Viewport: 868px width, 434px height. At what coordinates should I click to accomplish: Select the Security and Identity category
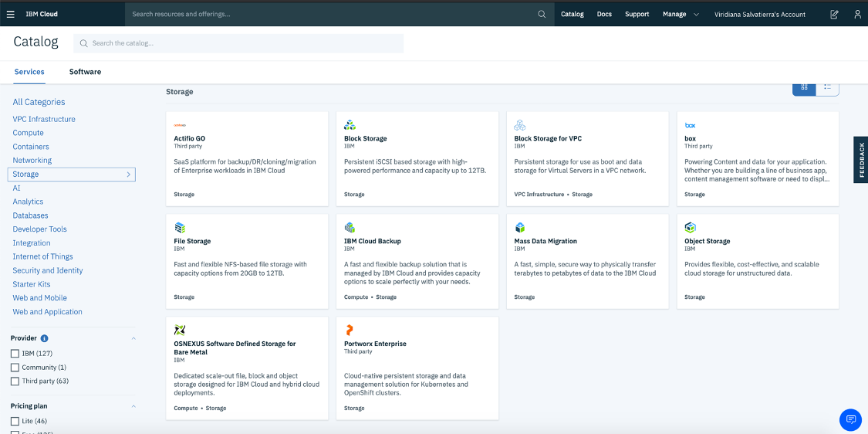(48, 270)
